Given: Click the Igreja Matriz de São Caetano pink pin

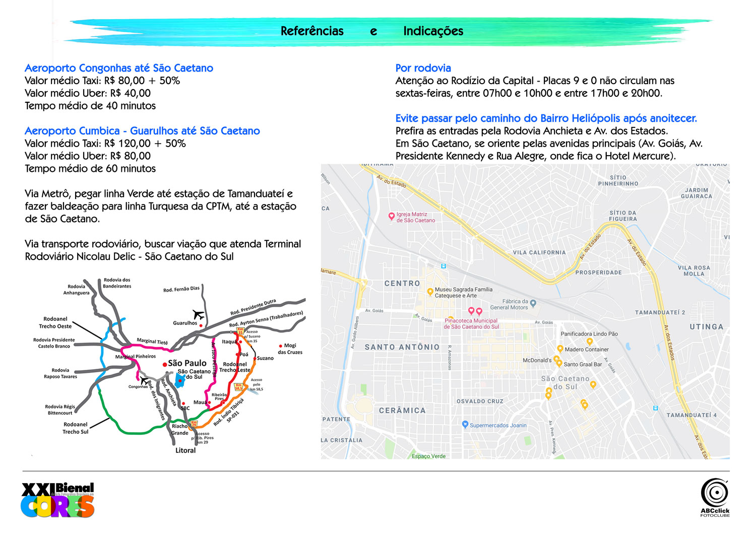Looking at the screenshot, I should pyautogui.click(x=391, y=217).
